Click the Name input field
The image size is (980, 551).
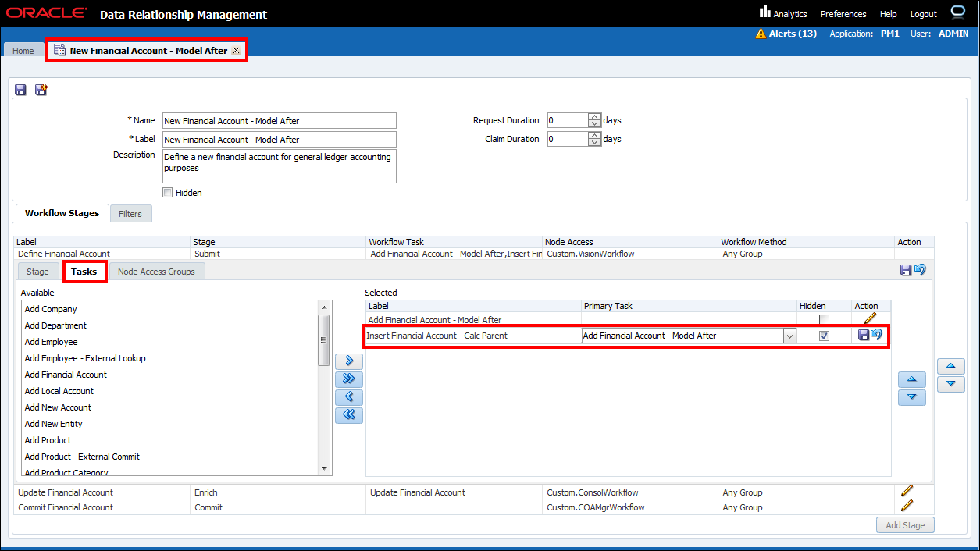279,121
